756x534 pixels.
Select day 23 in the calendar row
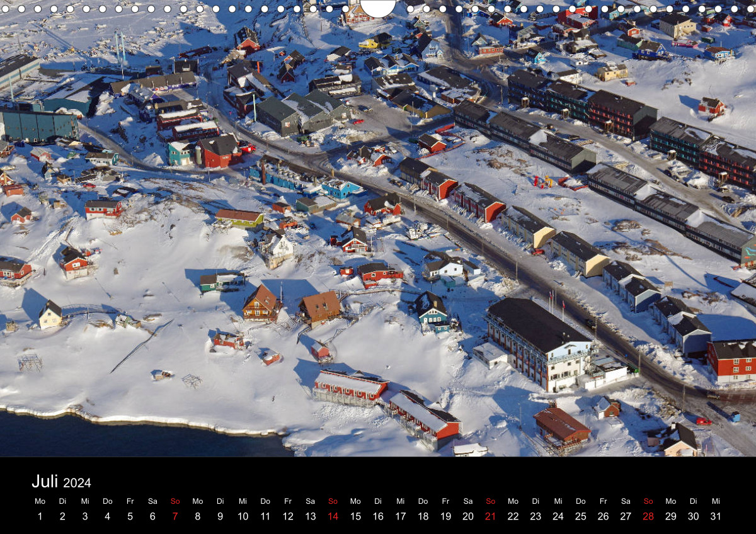[535, 516]
